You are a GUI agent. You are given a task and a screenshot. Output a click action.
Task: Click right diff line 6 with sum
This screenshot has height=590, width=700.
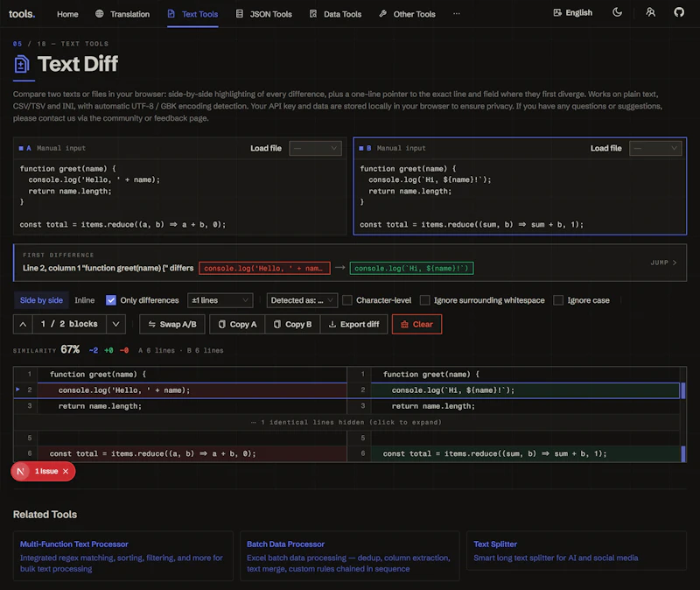526,453
